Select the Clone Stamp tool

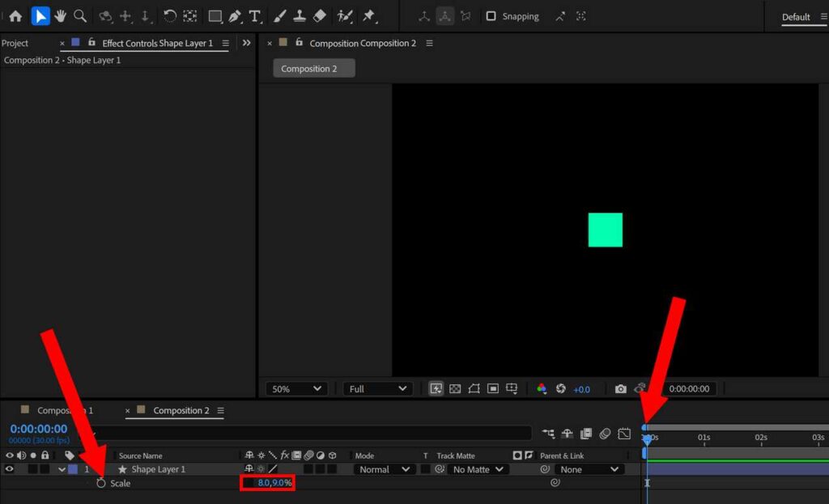tap(300, 16)
